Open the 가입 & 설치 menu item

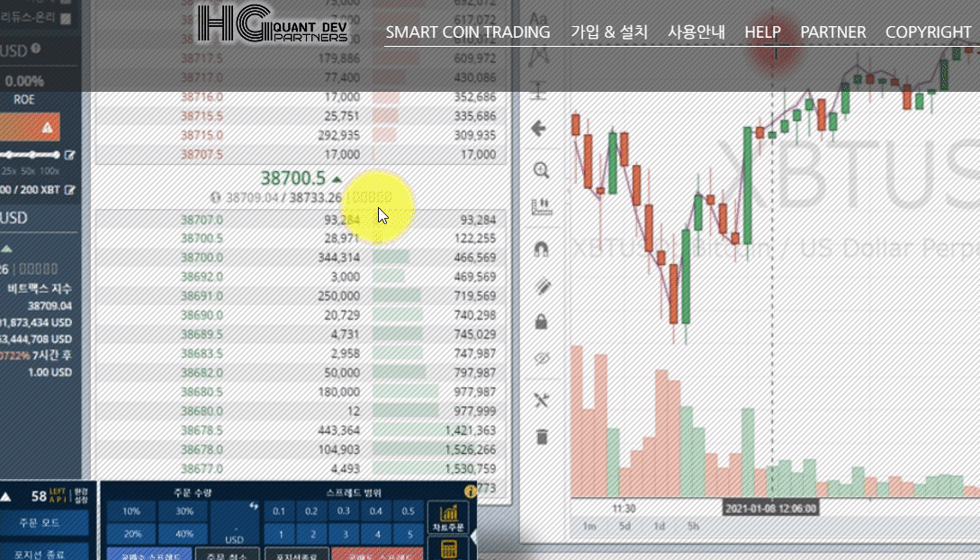[608, 32]
